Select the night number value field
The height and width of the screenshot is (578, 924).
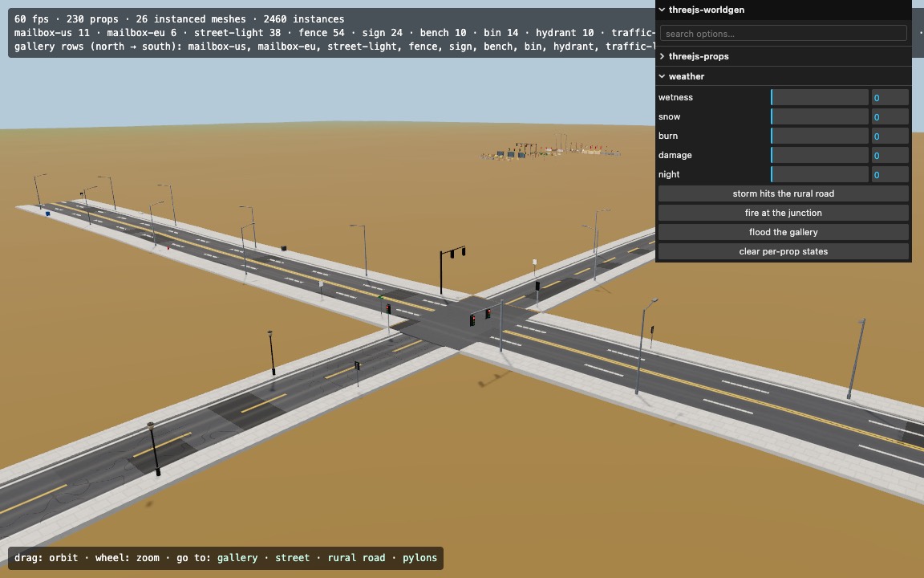coord(890,174)
